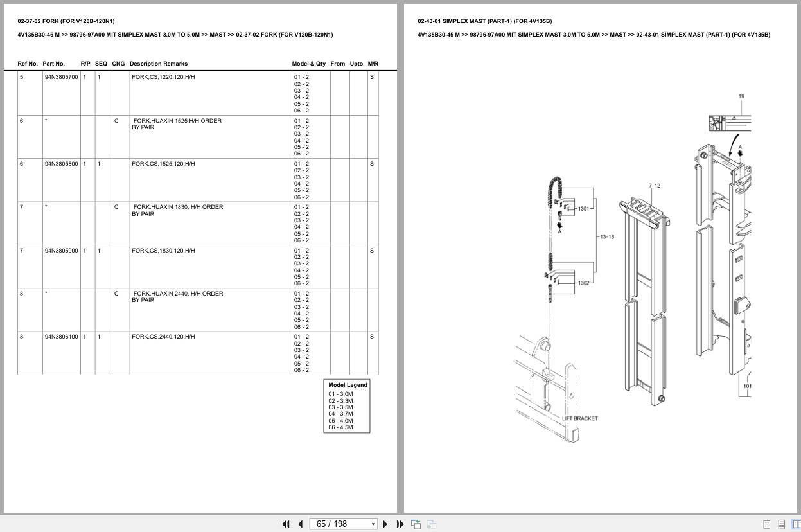
Task: Click description FORK,CS,1525,120,H/H
Action: (163, 164)
